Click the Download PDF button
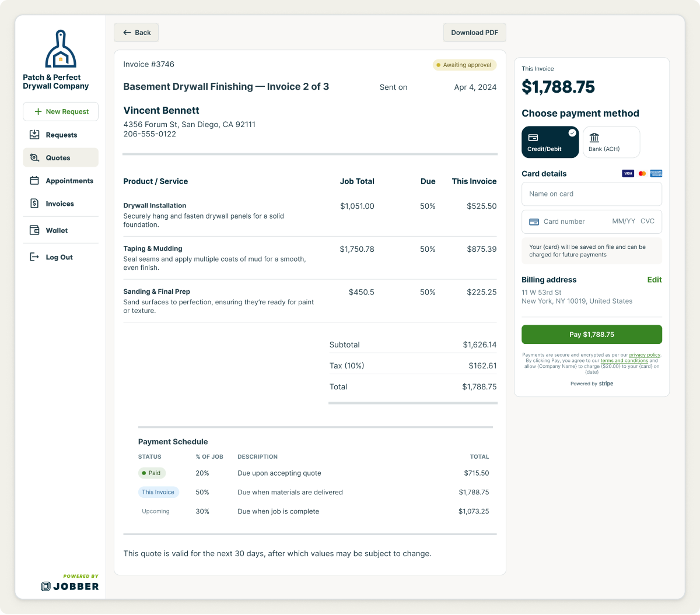The width and height of the screenshot is (700, 615). point(474,32)
